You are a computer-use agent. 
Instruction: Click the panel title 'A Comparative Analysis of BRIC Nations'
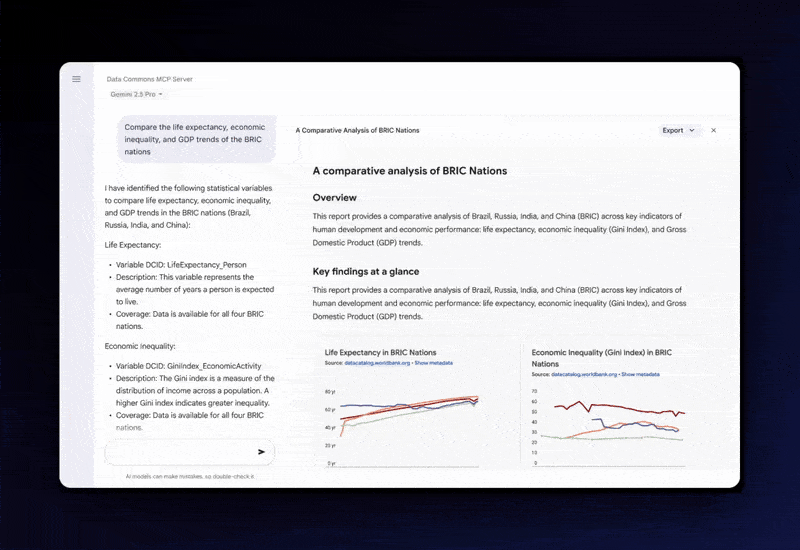click(x=357, y=131)
